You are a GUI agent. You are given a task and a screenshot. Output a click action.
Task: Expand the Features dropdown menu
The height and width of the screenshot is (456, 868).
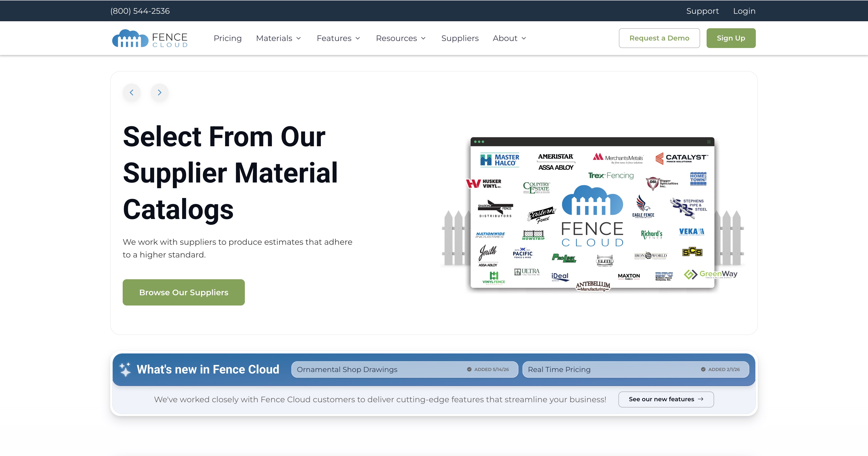click(x=338, y=38)
